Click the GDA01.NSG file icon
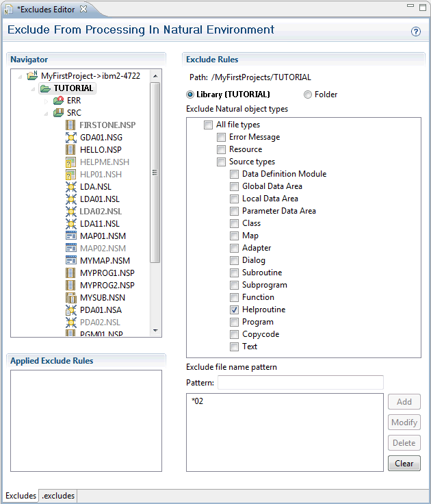The image size is (431, 504). [70, 138]
